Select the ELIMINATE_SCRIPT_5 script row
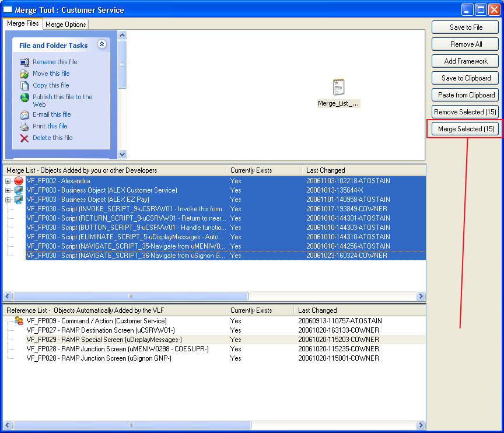This screenshot has width=504, height=433. [226, 237]
